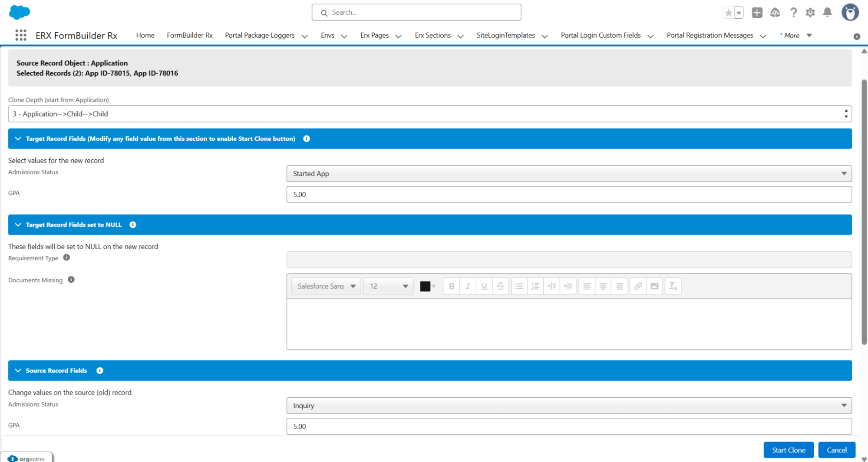The image size is (868, 462).
Task: Insert a link using the link icon
Action: pyautogui.click(x=638, y=286)
